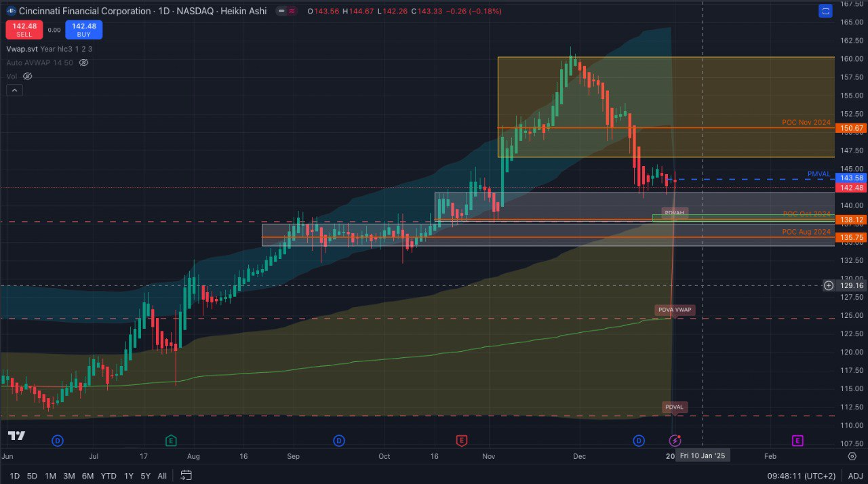Click the blue fullscreen chart button
The image size is (868, 484).
click(825, 12)
